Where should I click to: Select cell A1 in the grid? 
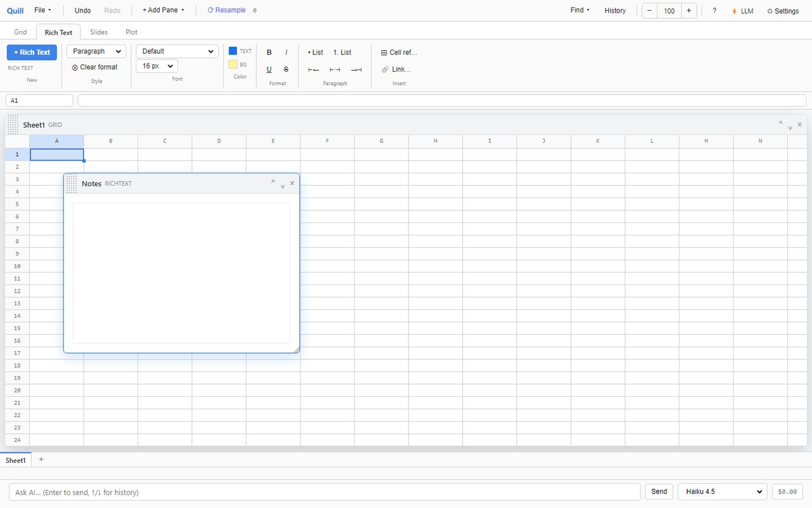coord(56,154)
